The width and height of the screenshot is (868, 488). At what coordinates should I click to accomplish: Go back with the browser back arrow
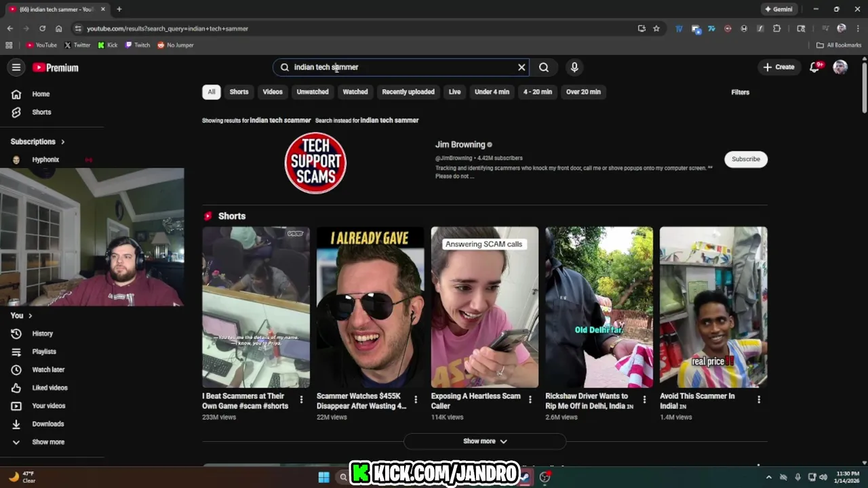[x=9, y=28]
